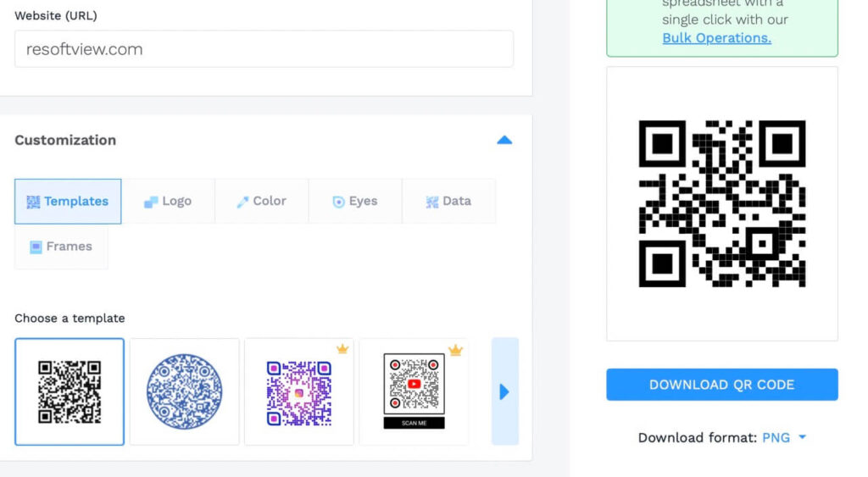Image resolution: width=868 pixels, height=477 pixels.
Task: Select the blue circular QR template
Action: click(x=184, y=391)
